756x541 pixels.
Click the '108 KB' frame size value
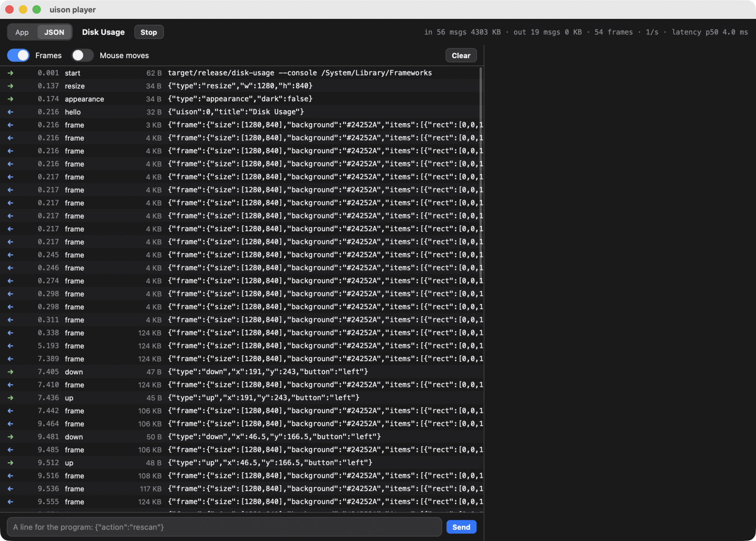pos(150,476)
